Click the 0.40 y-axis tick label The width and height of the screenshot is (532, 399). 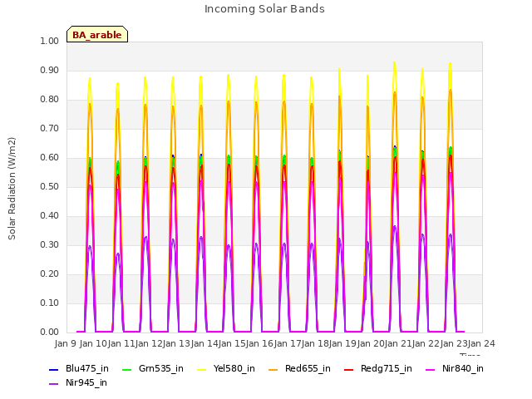[50, 216]
